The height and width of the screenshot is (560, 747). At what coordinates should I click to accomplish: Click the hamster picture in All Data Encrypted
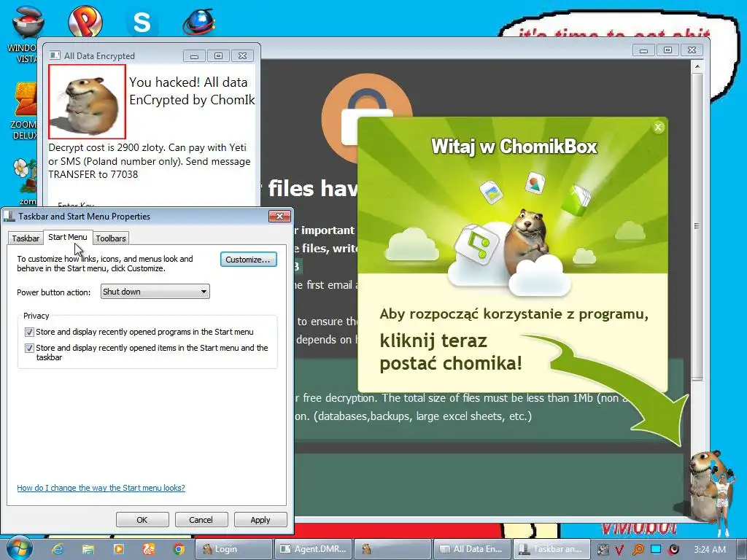pyautogui.click(x=87, y=102)
